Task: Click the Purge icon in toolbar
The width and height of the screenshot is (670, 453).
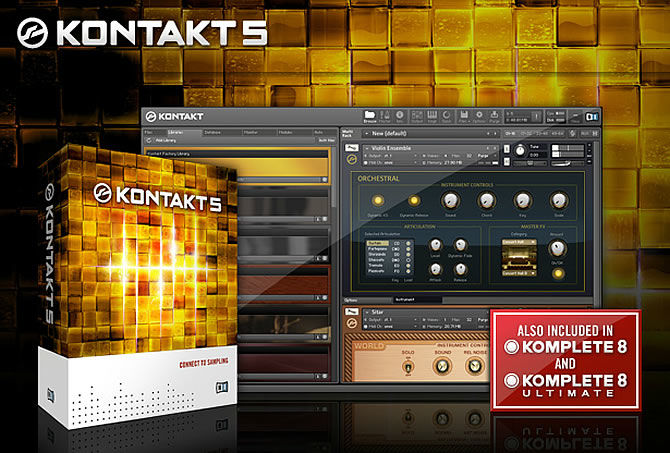Action: click(494, 116)
